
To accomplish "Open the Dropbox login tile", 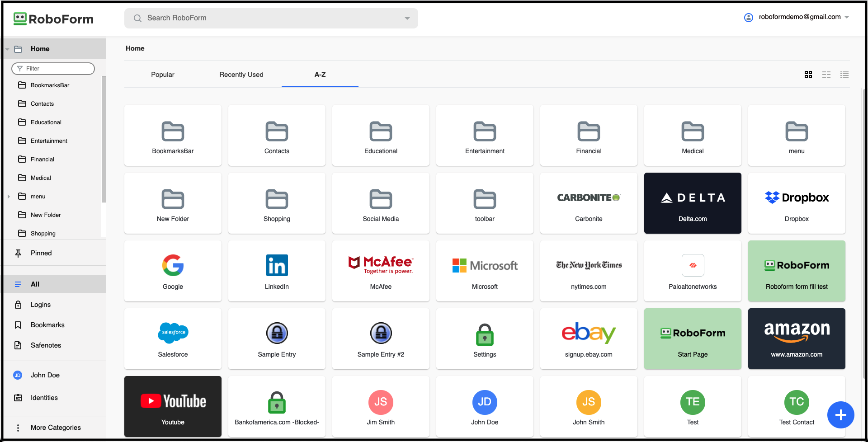I will coord(797,203).
